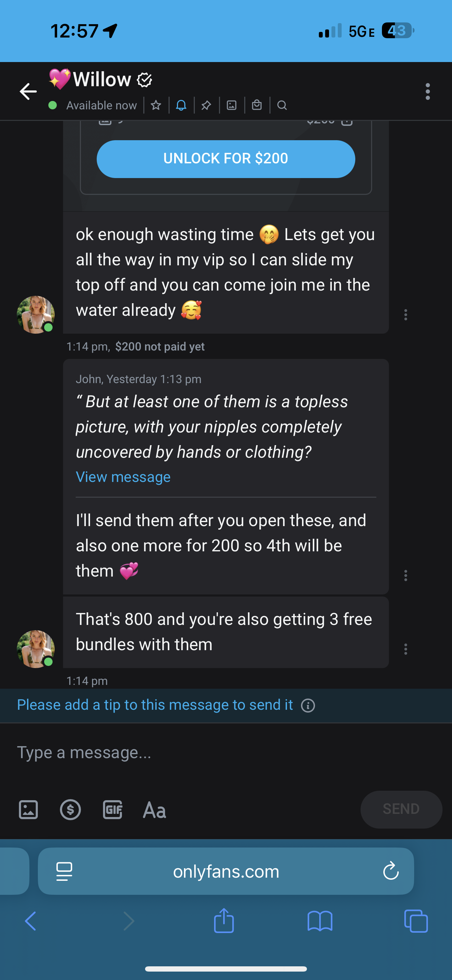Screen dimensions: 452x980
Task: Open options for the '3 free bundles' message
Action: (x=406, y=649)
